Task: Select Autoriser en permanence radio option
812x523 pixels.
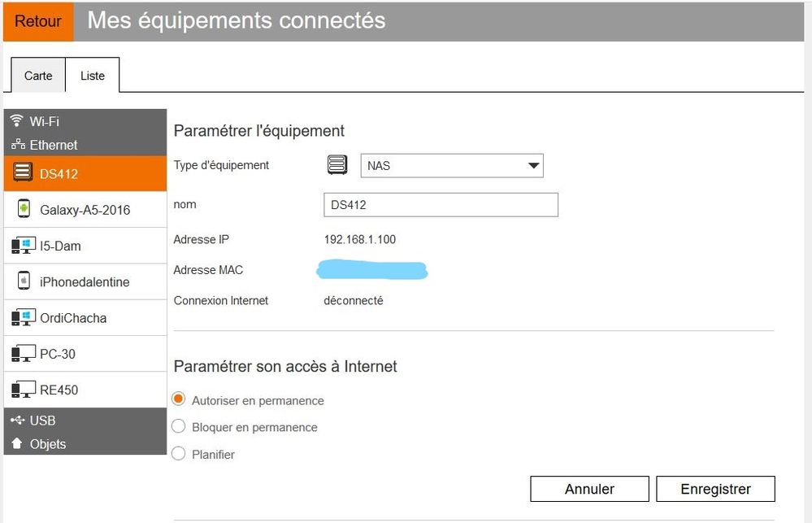Action: (x=179, y=399)
